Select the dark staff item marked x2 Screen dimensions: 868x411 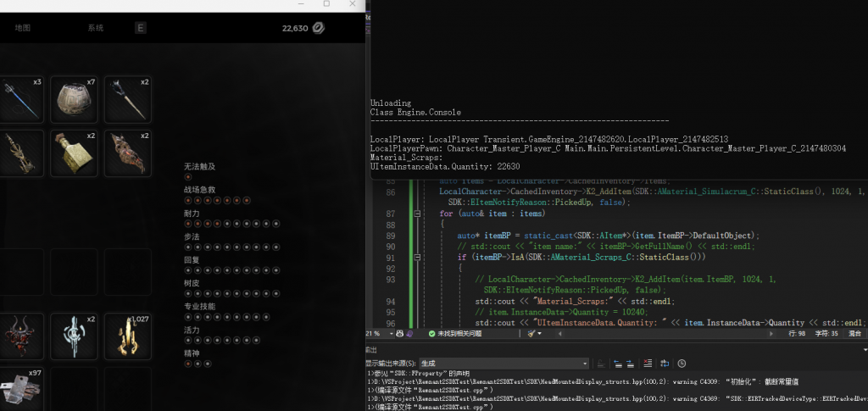point(128,99)
